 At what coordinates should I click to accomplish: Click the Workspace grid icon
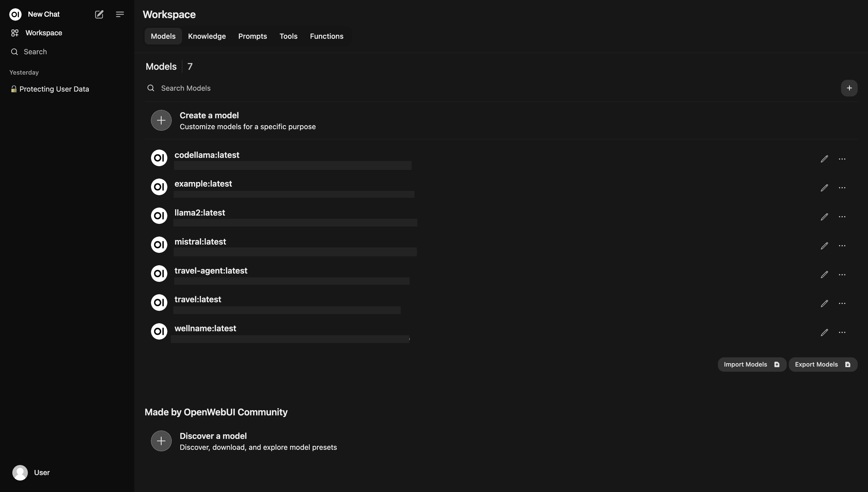coord(15,33)
